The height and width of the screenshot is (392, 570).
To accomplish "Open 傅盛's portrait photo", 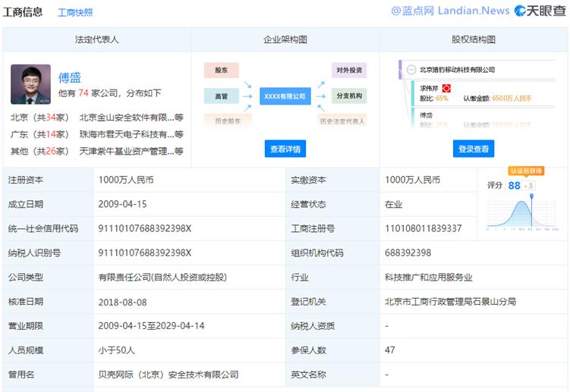I will [x=30, y=84].
